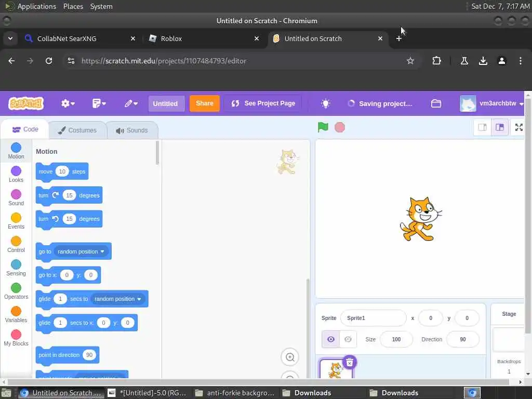
Task: Switch to the Sounds tab
Action: 132,130
